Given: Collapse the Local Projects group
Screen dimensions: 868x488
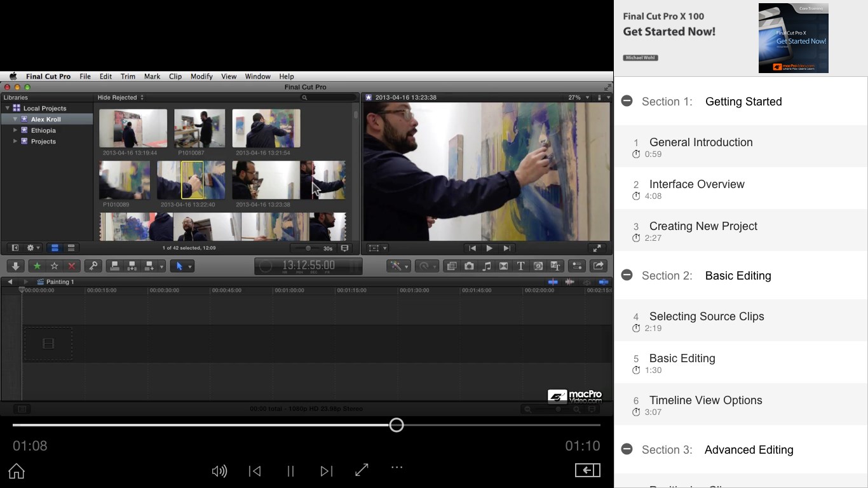Looking at the screenshot, I should (x=7, y=108).
